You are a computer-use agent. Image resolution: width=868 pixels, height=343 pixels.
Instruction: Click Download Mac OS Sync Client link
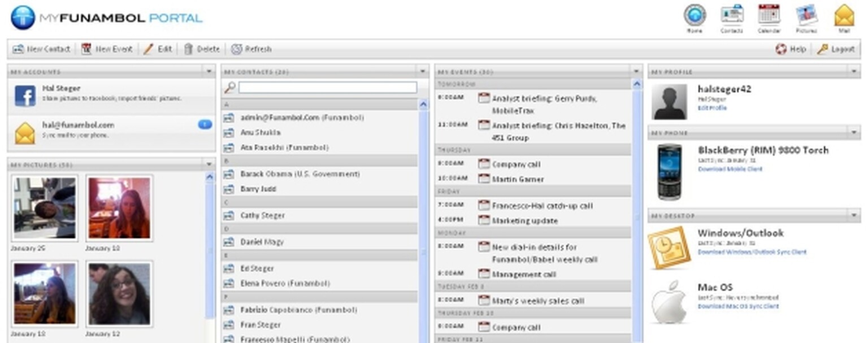point(738,306)
